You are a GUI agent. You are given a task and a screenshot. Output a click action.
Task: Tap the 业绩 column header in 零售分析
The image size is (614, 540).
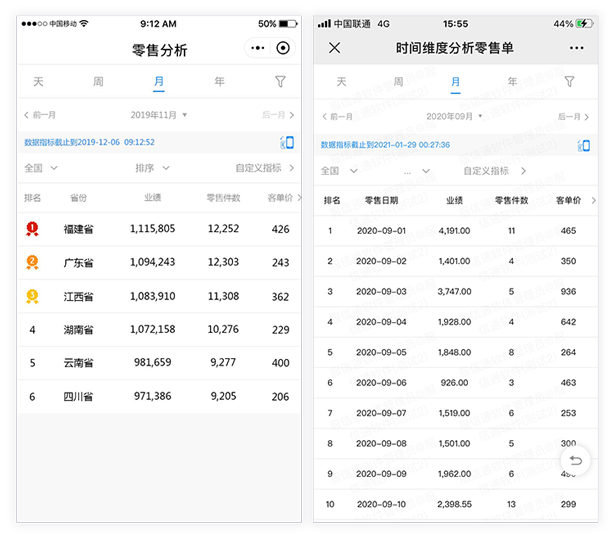coord(152,198)
